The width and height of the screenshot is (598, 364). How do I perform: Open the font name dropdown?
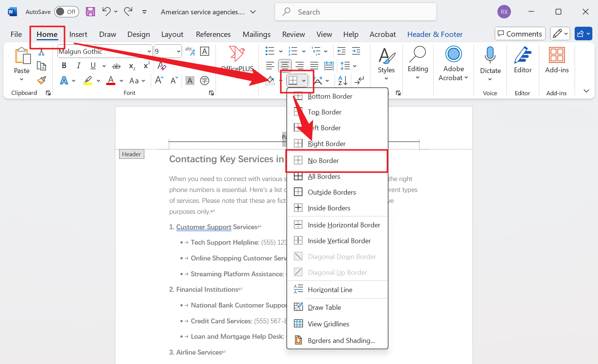pos(149,52)
